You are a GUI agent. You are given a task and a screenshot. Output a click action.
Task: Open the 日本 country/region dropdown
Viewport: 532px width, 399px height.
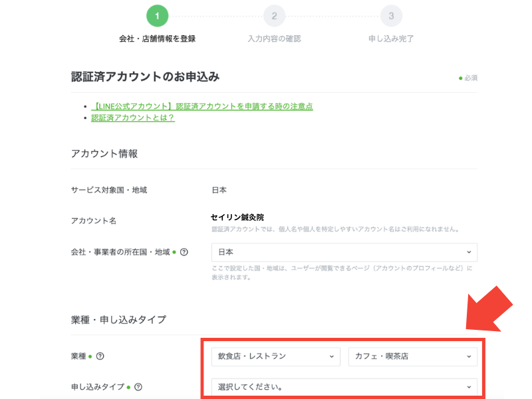click(x=344, y=252)
